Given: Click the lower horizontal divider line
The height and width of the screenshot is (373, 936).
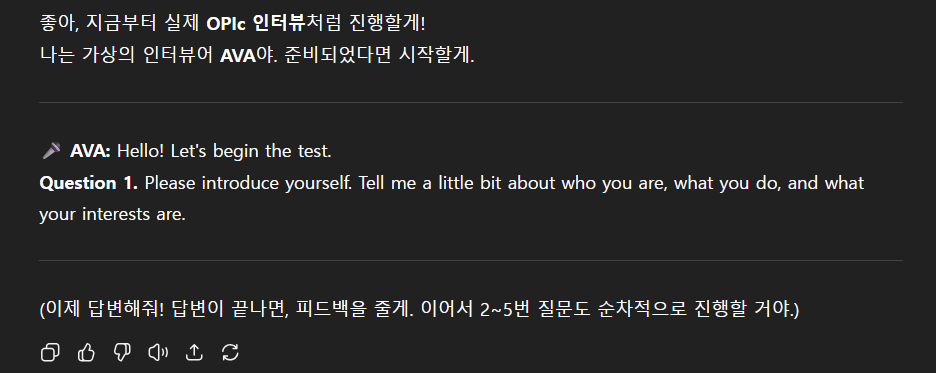Looking at the screenshot, I should click(x=471, y=260).
